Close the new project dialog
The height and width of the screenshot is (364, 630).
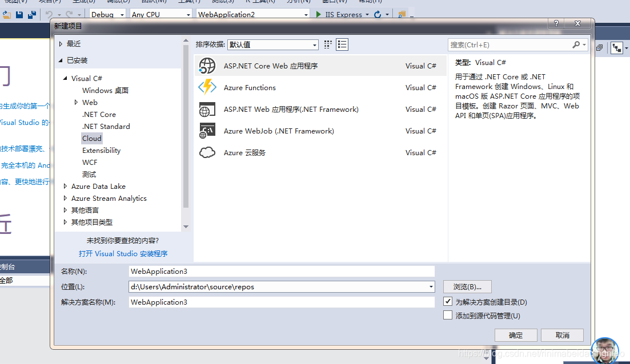pos(578,24)
